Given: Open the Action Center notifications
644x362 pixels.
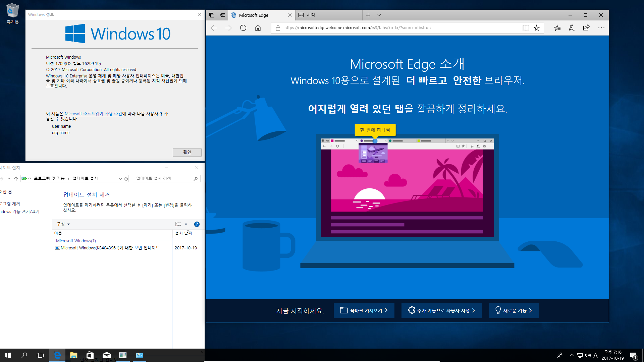Looking at the screenshot, I should [x=633, y=356].
